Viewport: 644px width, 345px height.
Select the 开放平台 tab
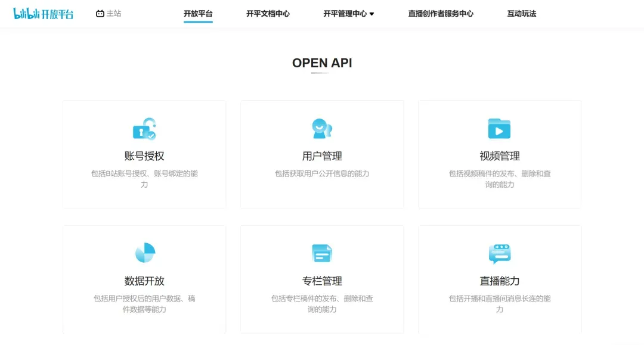[198, 14]
